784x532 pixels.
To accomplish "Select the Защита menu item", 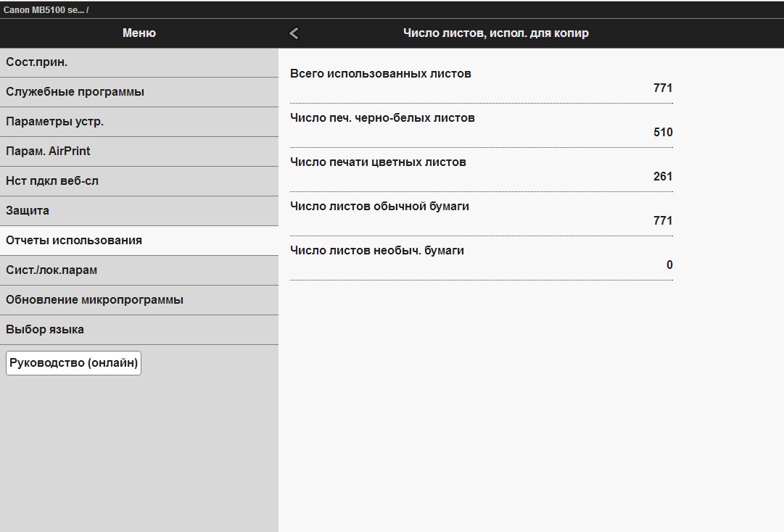I will pyautogui.click(x=139, y=211).
